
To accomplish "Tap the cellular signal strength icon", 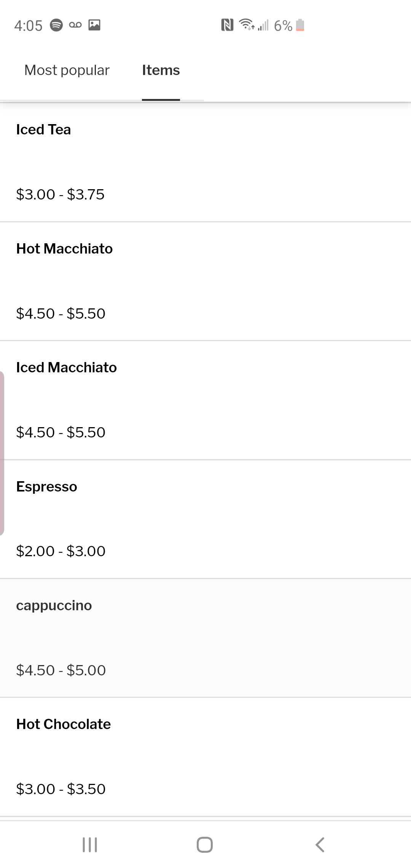I will pos(263,25).
